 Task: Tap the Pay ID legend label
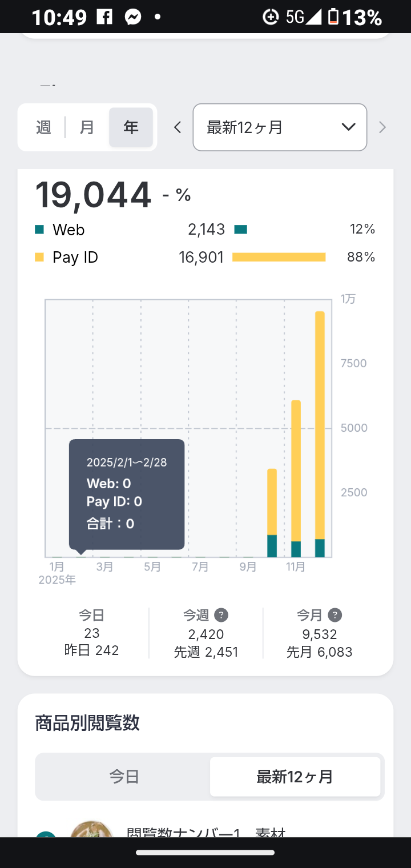click(75, 258)
